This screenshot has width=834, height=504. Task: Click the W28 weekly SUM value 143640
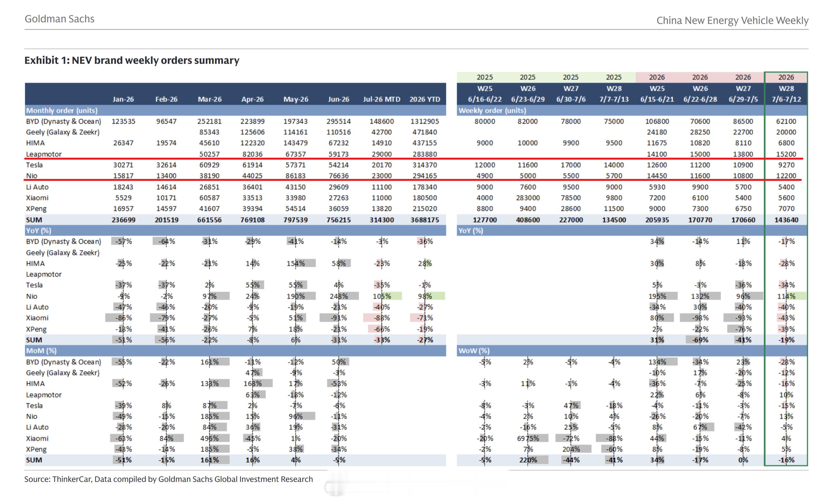[786, 219]
